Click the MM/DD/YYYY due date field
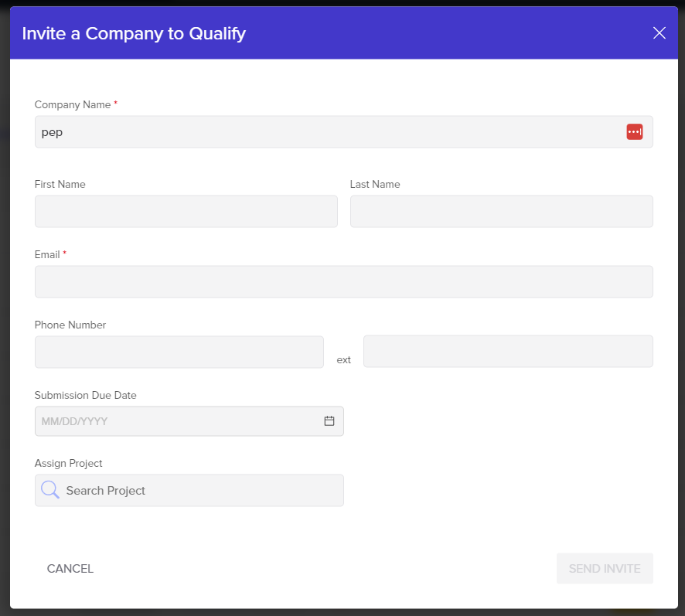Image resolution: width=685 pixels, height=616 pixels. 178,421
